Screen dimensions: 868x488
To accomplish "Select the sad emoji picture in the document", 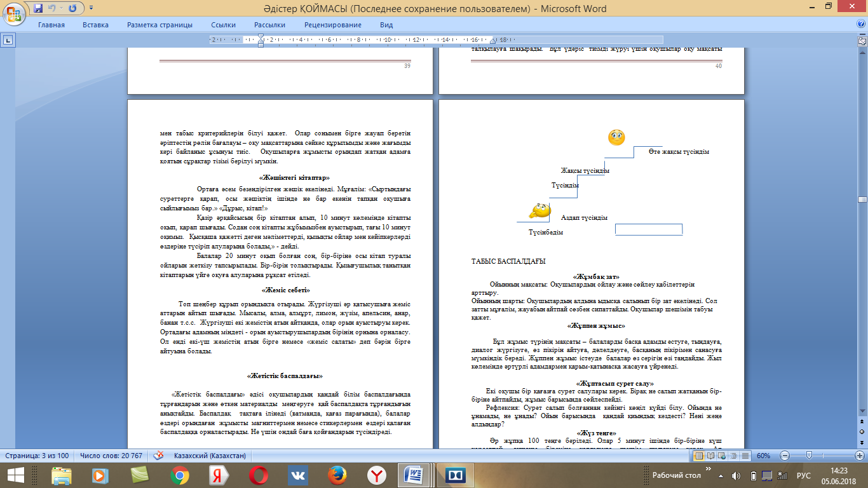I will tap(616, 137).
